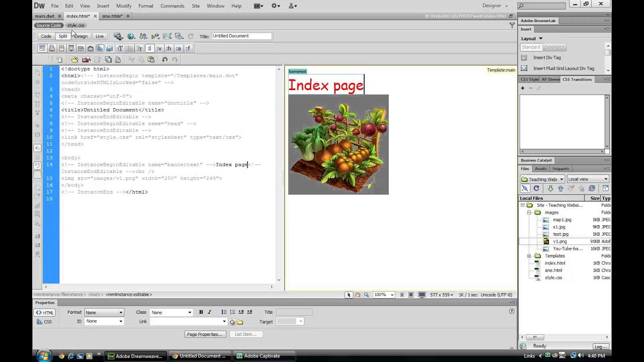Click the Hand tool in status bar
This screenshot has width=644, height=362.
tap(357, 295)
